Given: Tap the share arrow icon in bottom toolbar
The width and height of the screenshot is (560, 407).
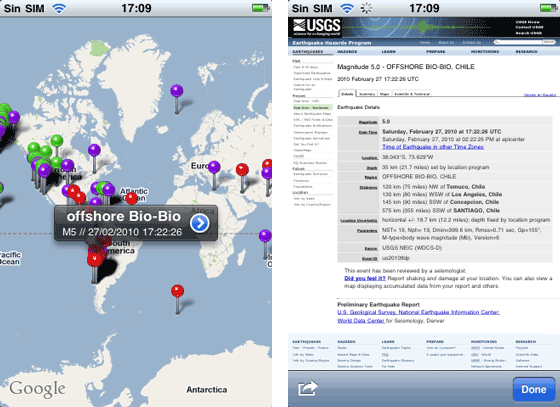Looking at the screenshot, I should 308,388.
